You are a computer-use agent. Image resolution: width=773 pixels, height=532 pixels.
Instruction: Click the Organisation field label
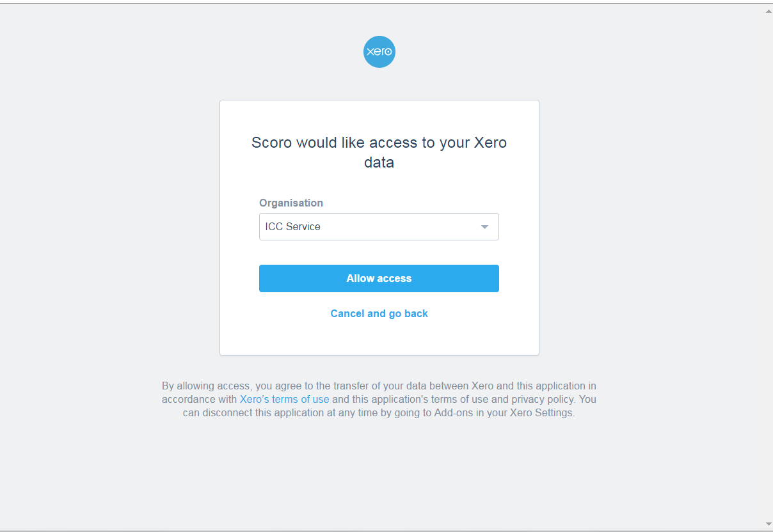(x=291, y=203)
